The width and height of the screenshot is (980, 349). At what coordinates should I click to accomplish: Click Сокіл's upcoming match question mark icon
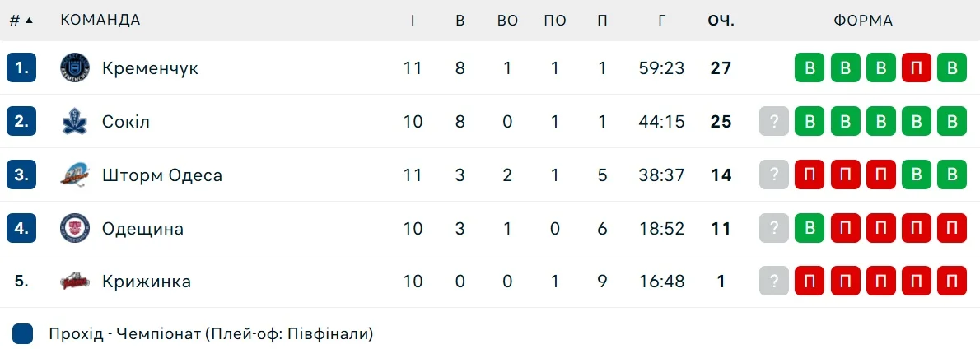click(774, 122)
